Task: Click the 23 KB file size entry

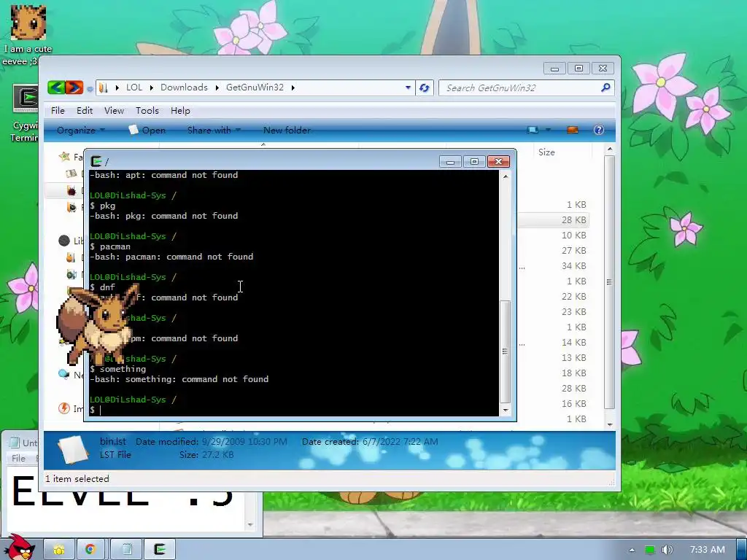Action: [573, 311]
